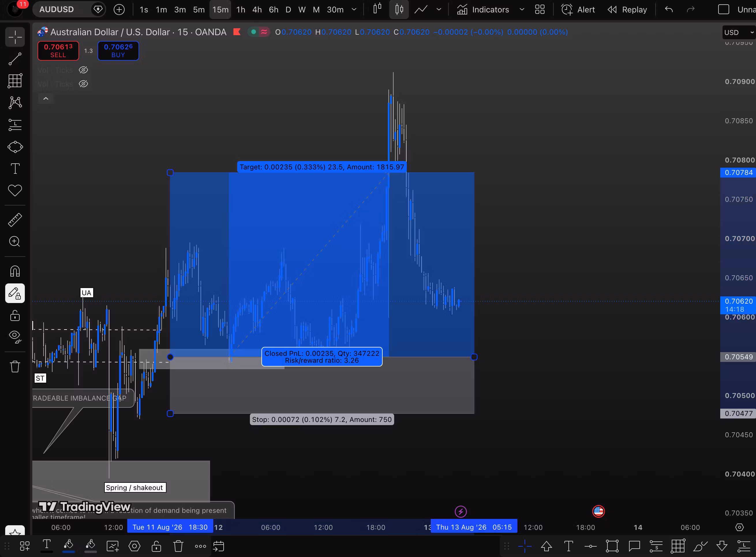Click the 0.70626 BUY button
The width and height of the screenshot is (756, 557).
click(x=118, y=51)
